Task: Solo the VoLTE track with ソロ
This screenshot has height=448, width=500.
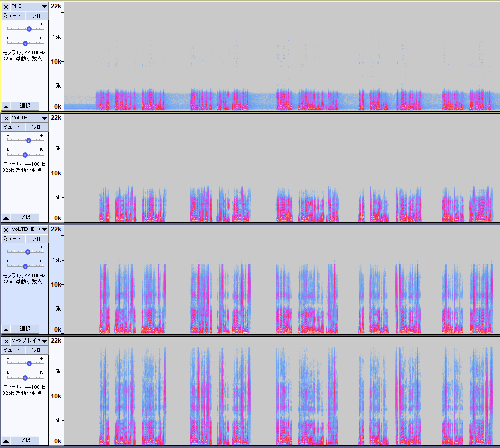Action: 37,127
